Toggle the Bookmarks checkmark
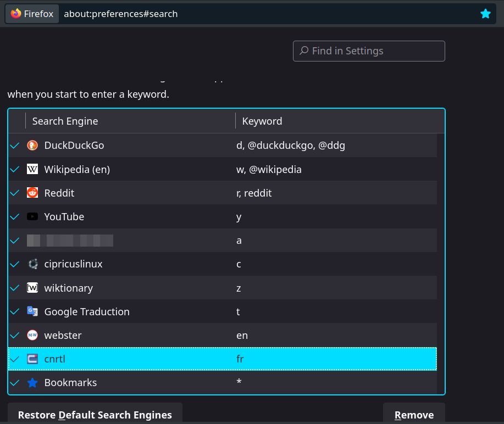Image resolution: width=504 pixels, height=424 pixels. (x=15, y=383)
